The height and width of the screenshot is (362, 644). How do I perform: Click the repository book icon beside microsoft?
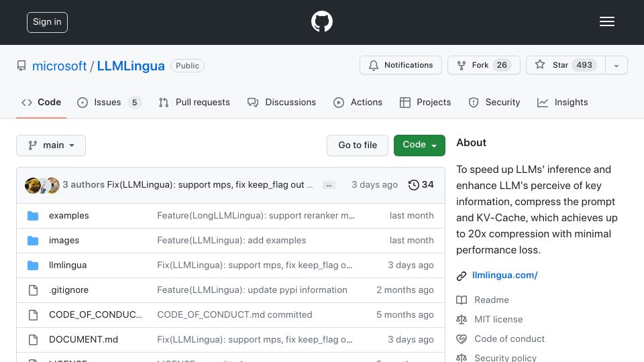[x=21, y=66]
